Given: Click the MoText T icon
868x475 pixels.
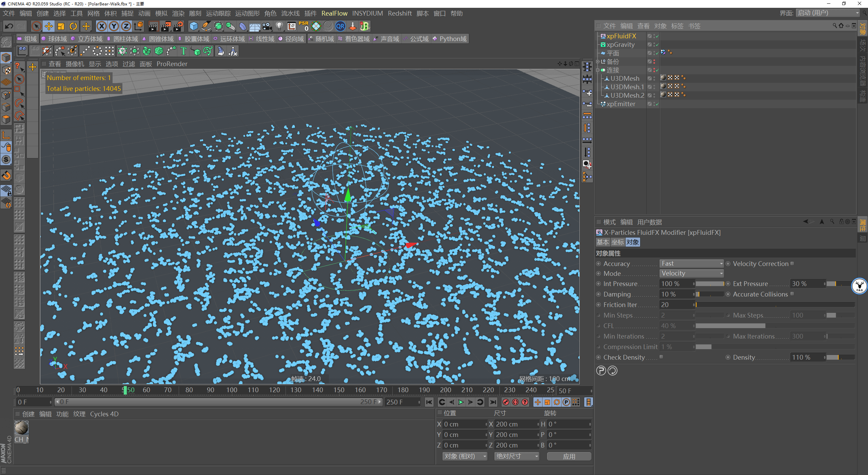Looking at the screenshot, I should (183, 51).
